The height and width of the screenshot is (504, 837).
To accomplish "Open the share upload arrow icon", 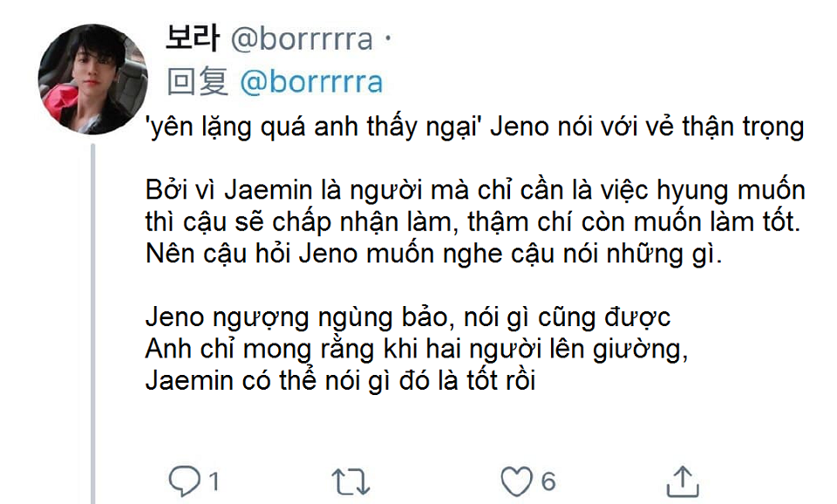I will click(x=683, y=481).
